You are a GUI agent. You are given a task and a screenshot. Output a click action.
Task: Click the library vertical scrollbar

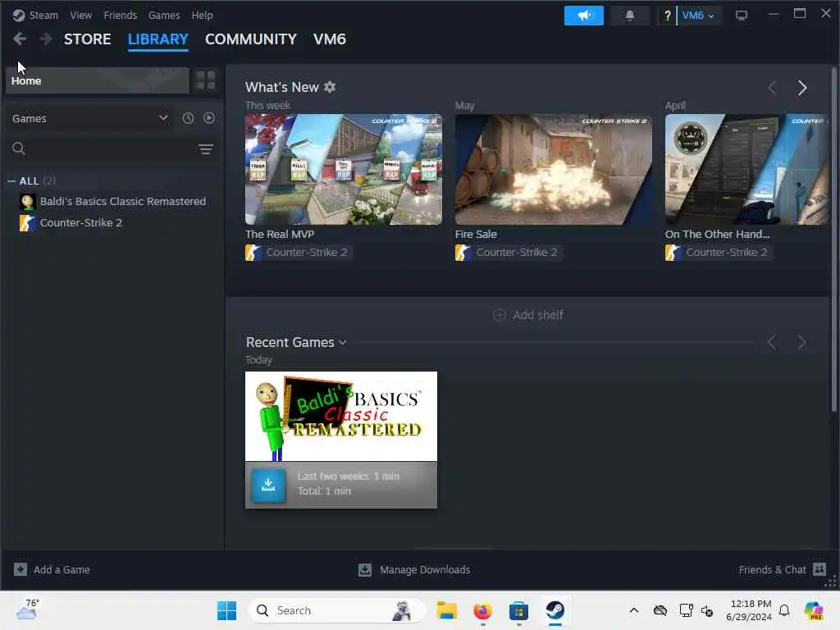tap(834, 240)
